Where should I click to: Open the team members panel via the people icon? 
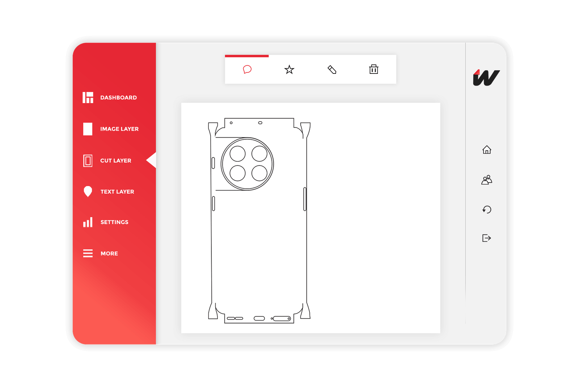(487, 179)
